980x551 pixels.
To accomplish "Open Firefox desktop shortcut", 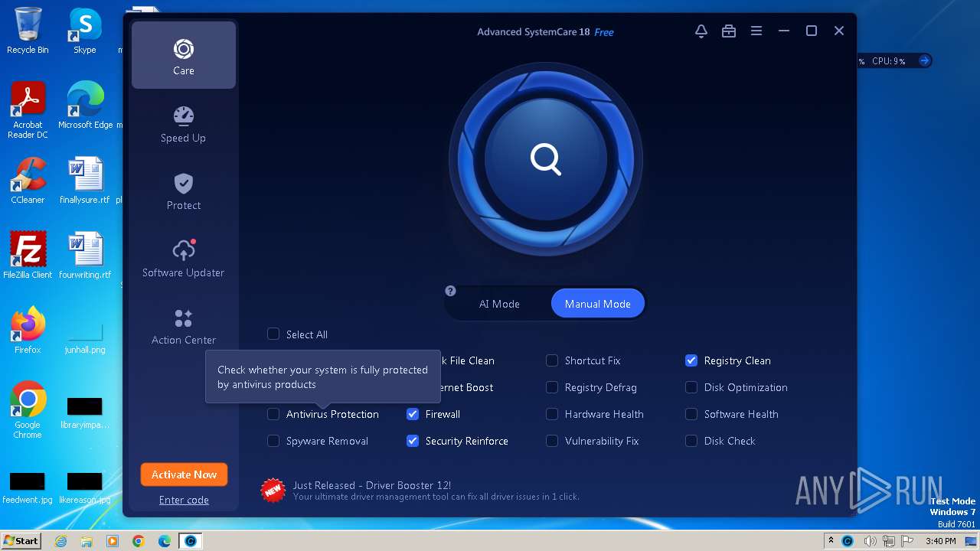I will (28, 331).
